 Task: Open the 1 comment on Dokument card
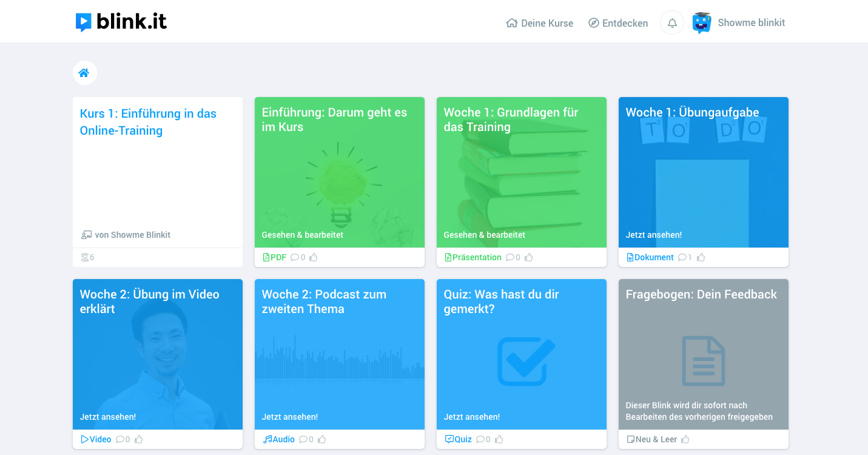pyautogui.click(x=685, y=257)
